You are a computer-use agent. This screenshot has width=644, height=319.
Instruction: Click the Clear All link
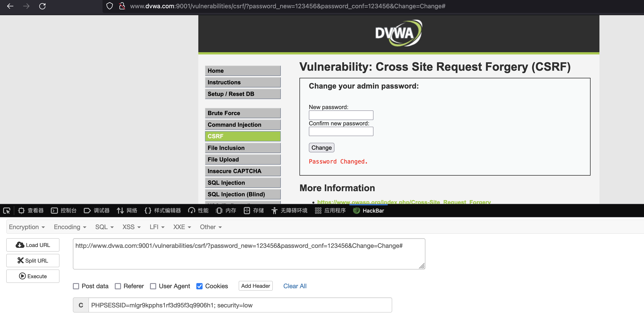pos(295,286)
